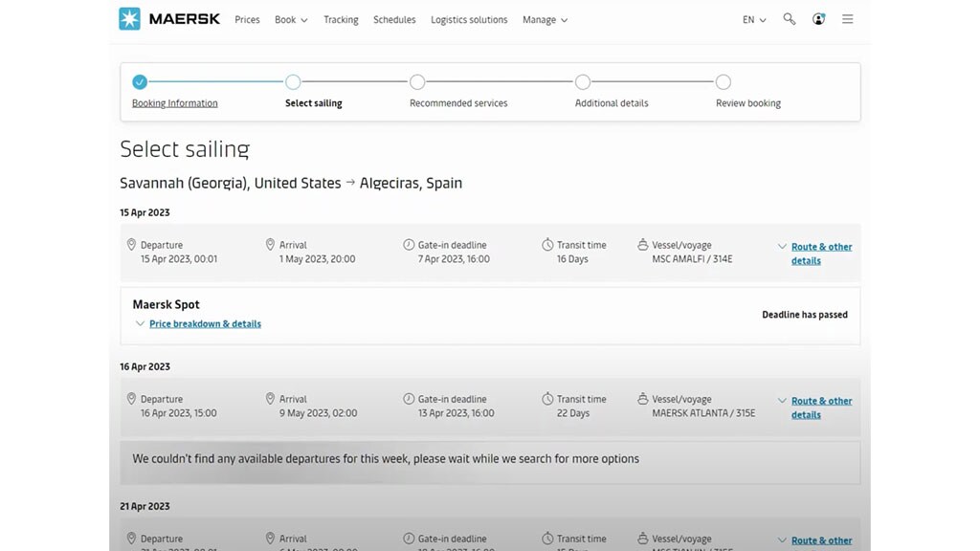Click the Gate-in deadline clock icon

click(410, 244)
